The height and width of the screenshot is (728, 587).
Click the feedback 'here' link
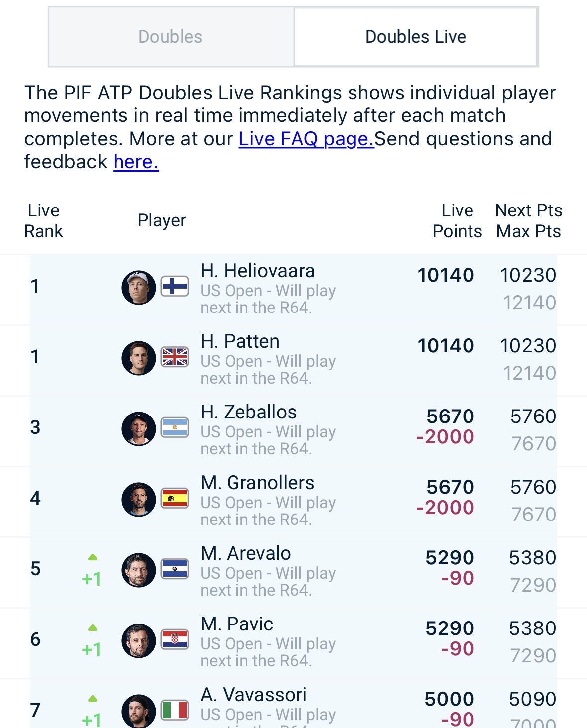(136, 162)
